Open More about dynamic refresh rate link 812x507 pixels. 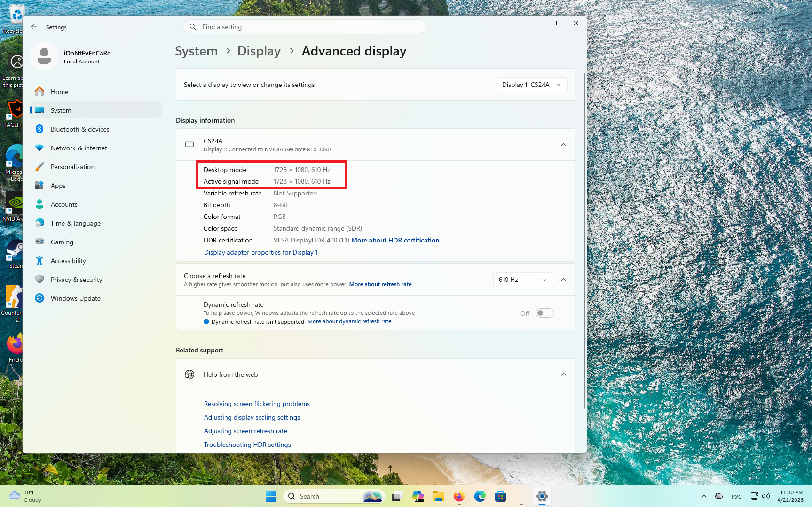(349, 321)
